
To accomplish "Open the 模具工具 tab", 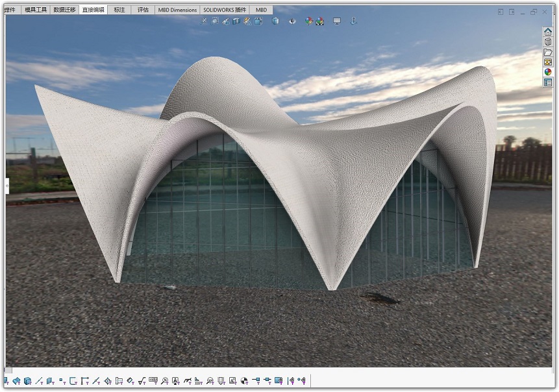I will pyautogui.click(x=36, y=10).
